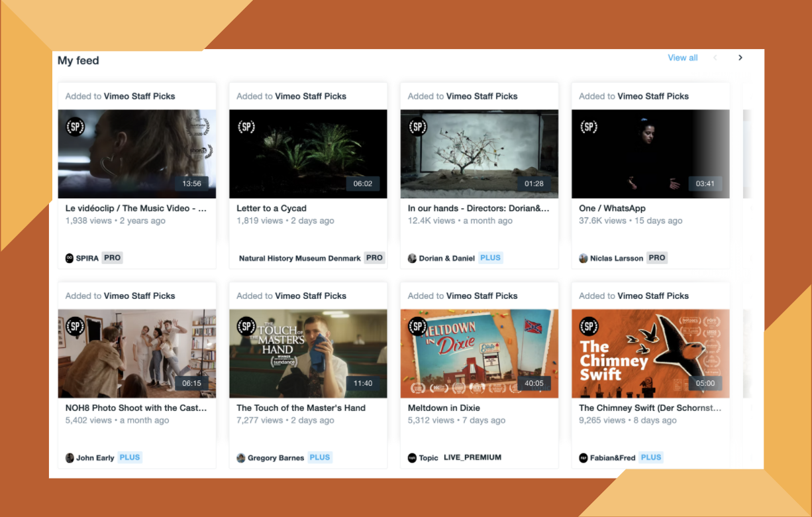Viewport: 812px width, 517px height.
Task: Click the PLUS badge next to Dorian & Daniel
Action: pyautogui.click(x=491, y=258)
